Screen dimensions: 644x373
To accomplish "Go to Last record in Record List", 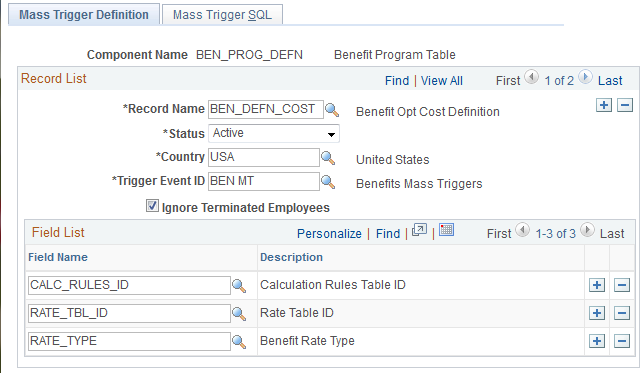I will 610,81.
